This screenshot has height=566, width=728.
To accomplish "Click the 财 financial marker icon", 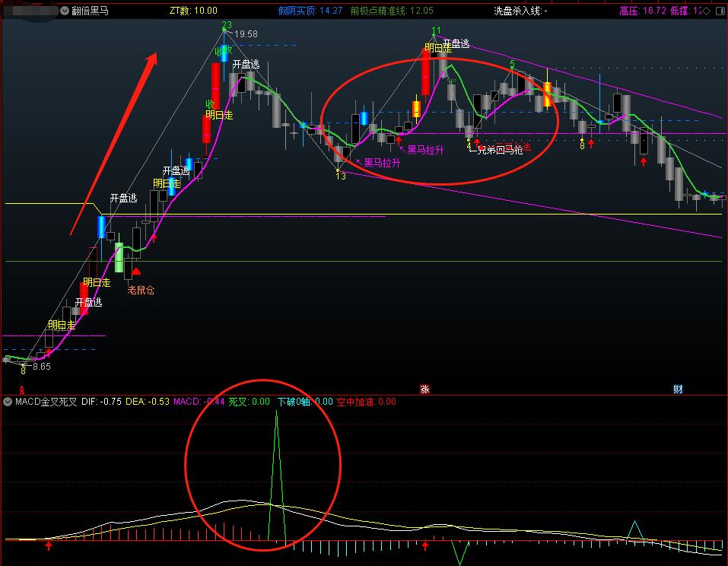I will 677,390.
